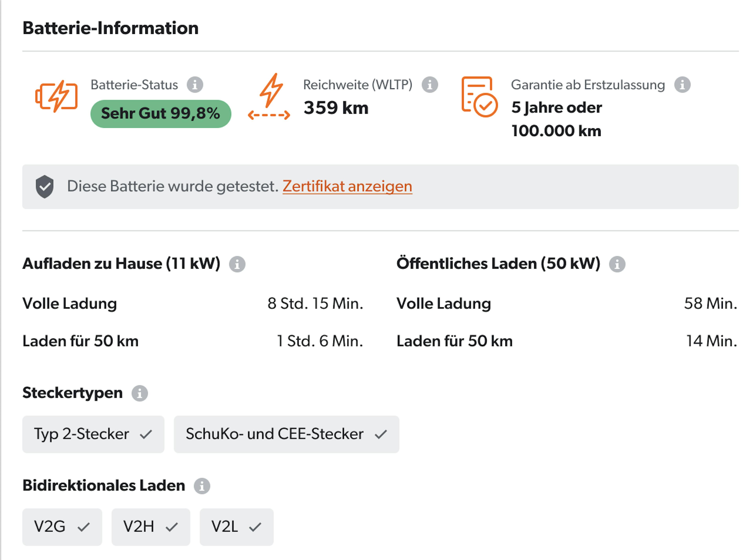Click the Diese Batterie wurde getestet text

click(x=173, y=187)
